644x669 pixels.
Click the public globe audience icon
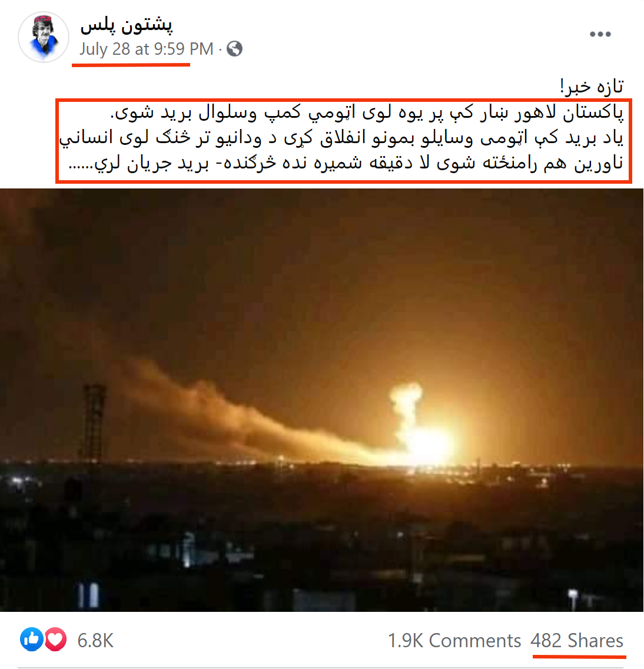click(x=234, y=49)
